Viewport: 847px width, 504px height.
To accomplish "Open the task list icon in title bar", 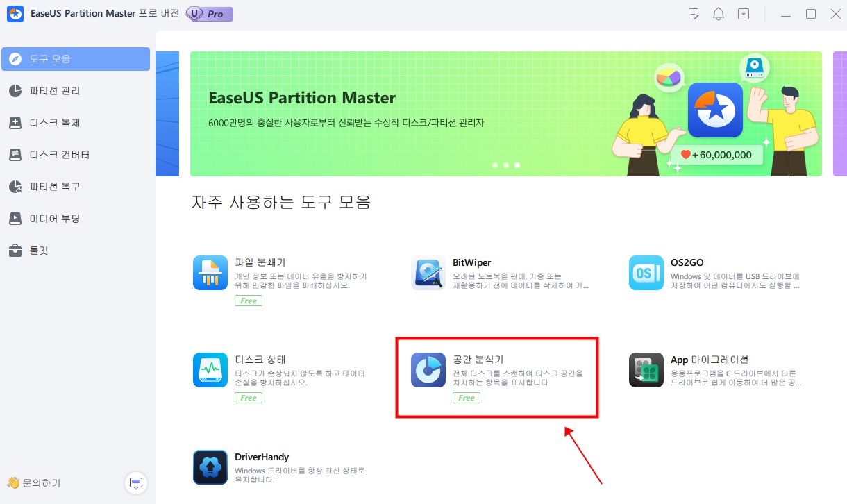I will (x=693, y=15).
